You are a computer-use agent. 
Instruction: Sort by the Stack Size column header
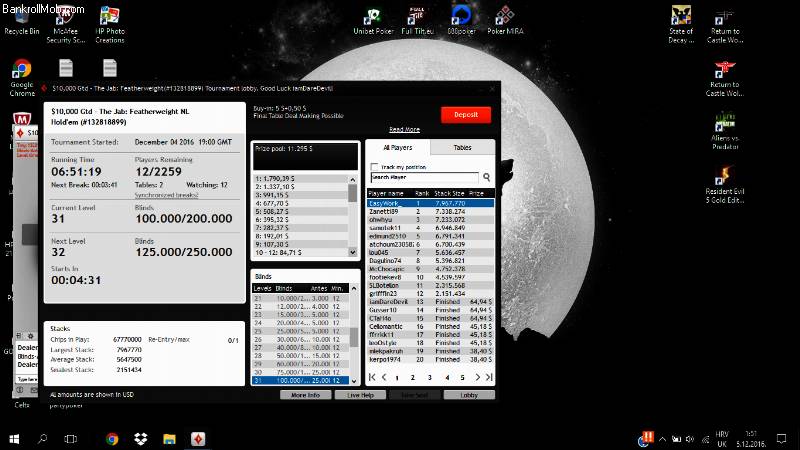[x=449, y=193]
